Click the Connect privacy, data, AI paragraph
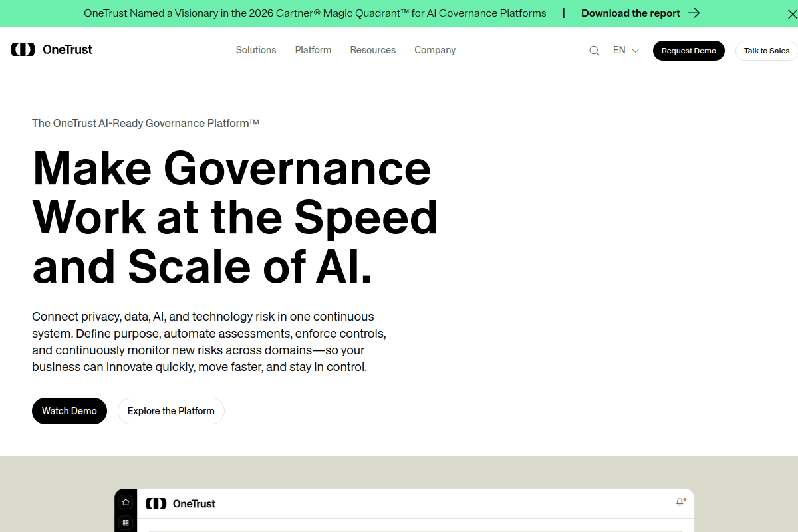The height and width of the screenshot is (532, 798). coord(209,342)
